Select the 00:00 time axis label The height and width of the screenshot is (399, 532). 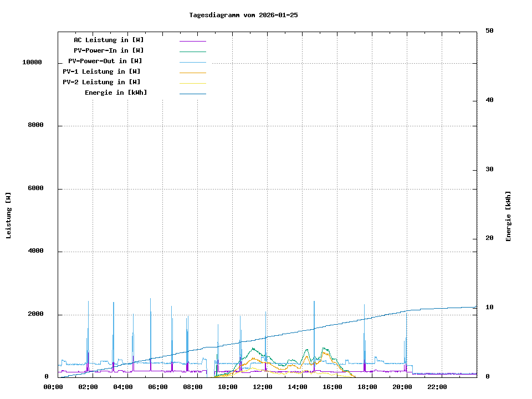pyautogui.click(x=54, y=387)
